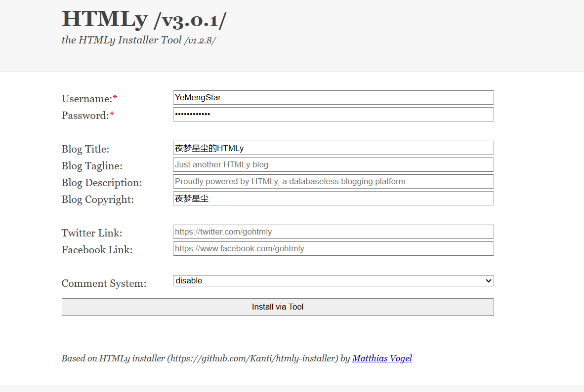Viewport: 584px width, 392px height.
Task: Select the Facebook Link input field
Action: 333,249
